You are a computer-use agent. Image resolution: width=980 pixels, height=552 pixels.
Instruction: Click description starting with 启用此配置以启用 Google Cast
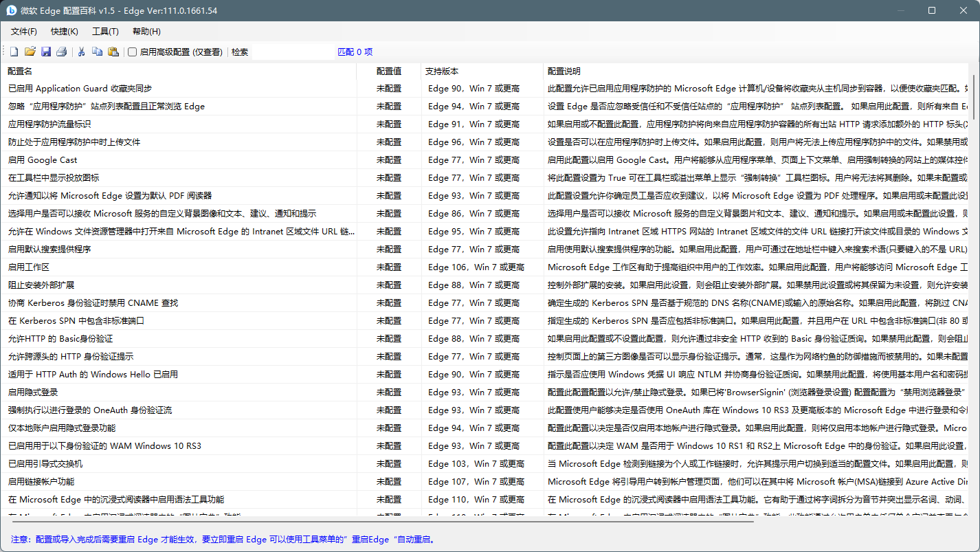(757, 159)
